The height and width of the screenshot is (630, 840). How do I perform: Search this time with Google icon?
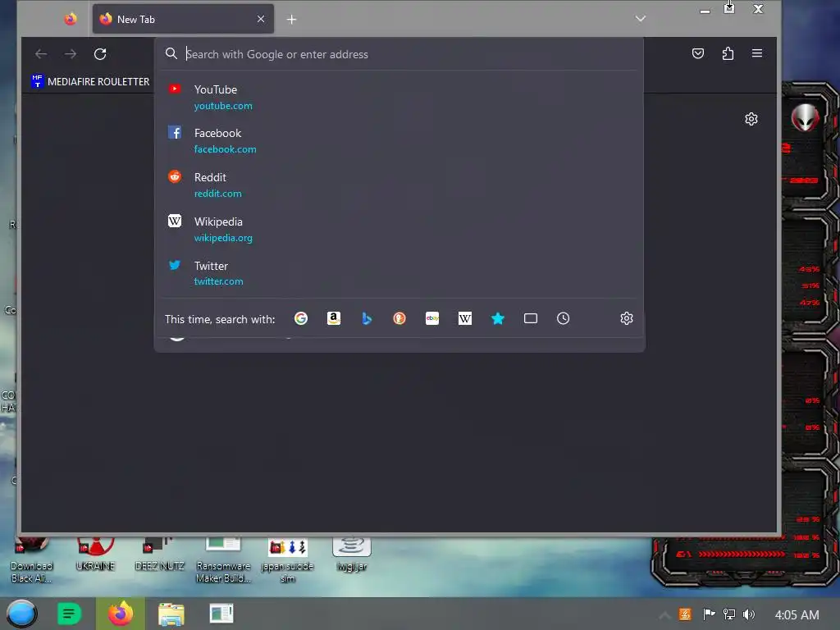301,319
